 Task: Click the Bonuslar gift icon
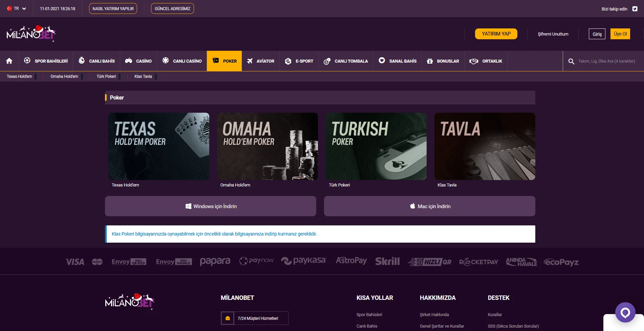tap(430, 61)
